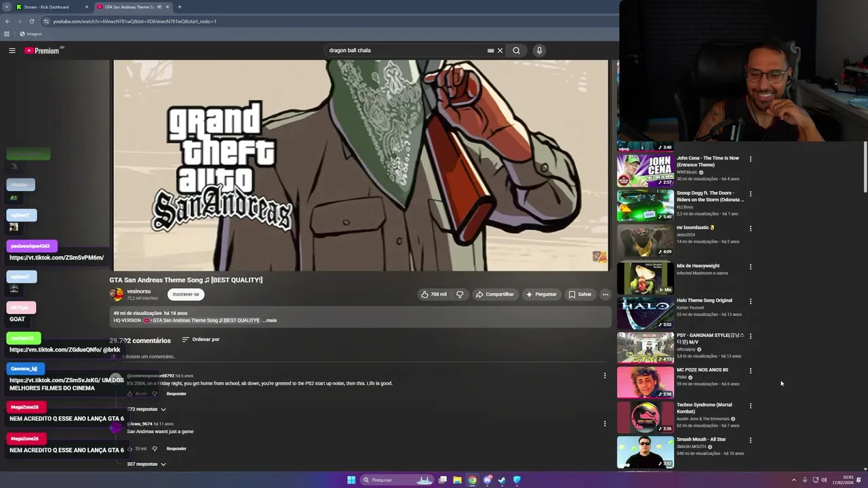This screenshot has height=488, width=868.
Task: Open the vesinorsu channel name link
Action: 139,291
